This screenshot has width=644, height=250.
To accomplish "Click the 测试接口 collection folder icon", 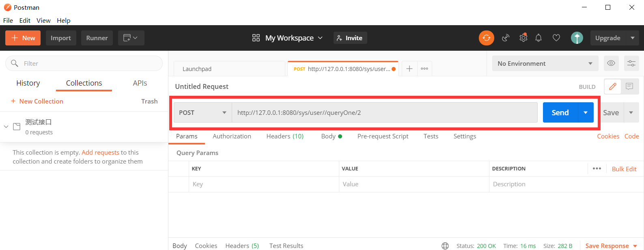I will pos(17,127).
